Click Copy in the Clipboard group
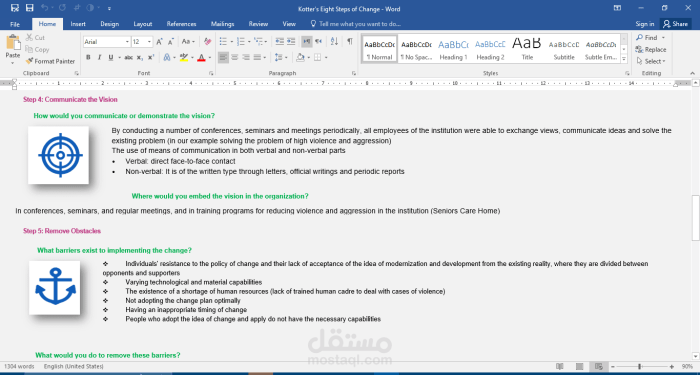 pyautogui.click(x=38, y=50)
